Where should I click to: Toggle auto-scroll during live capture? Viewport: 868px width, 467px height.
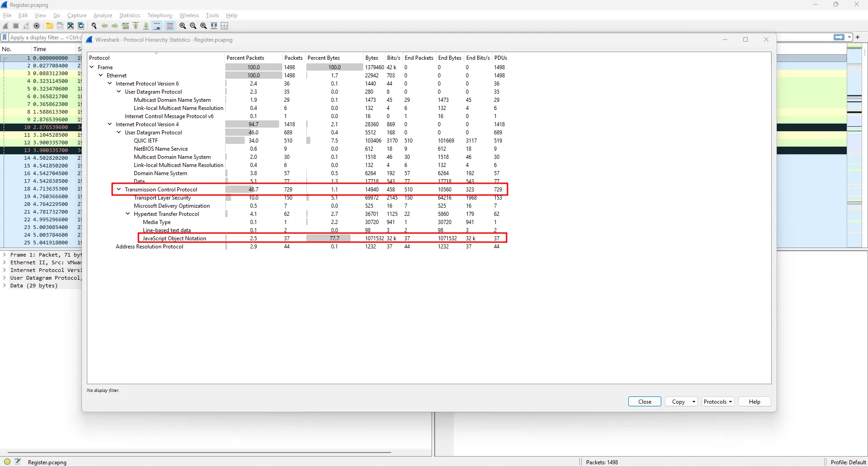tap(157, 26)
